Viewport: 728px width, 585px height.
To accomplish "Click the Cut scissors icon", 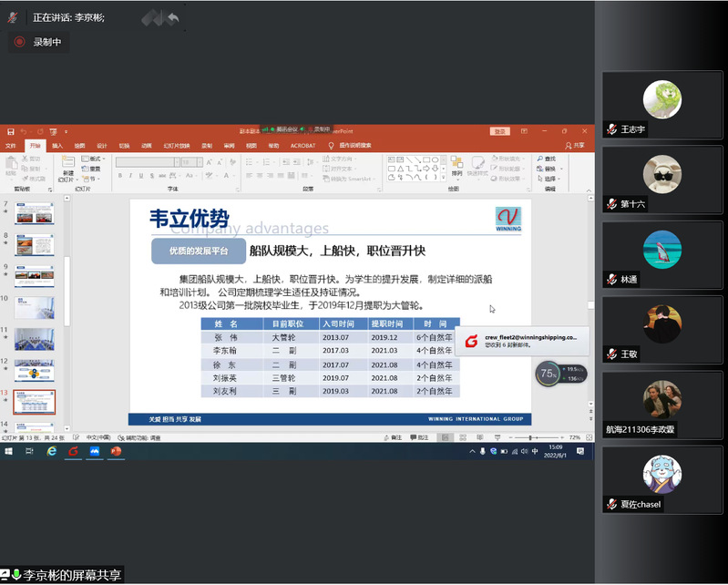I will [26, 159].
